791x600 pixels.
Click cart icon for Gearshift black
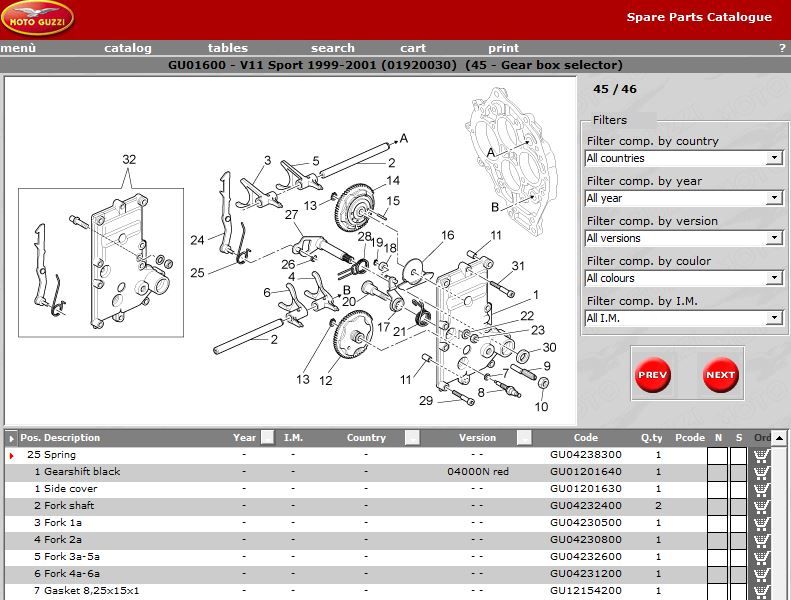point(762,472)
